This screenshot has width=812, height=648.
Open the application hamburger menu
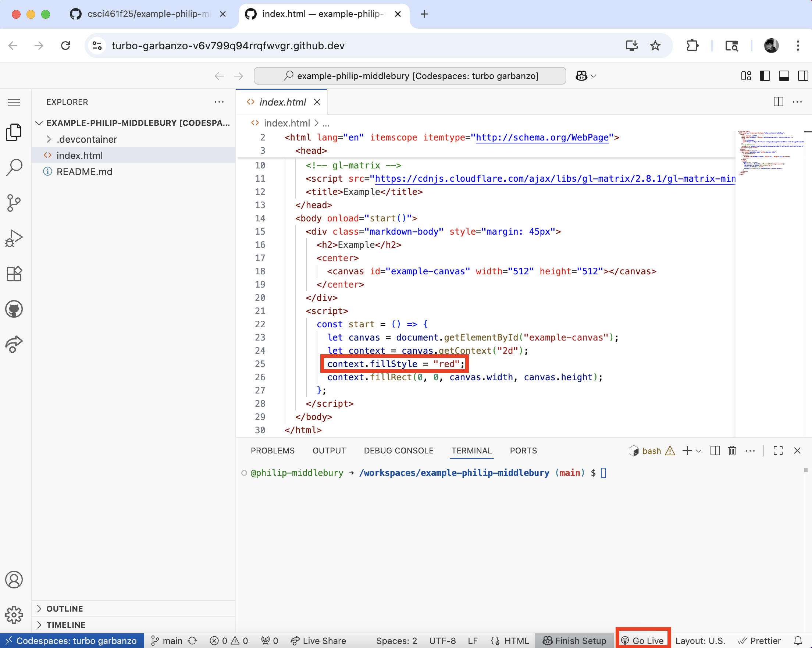(14, 102)
